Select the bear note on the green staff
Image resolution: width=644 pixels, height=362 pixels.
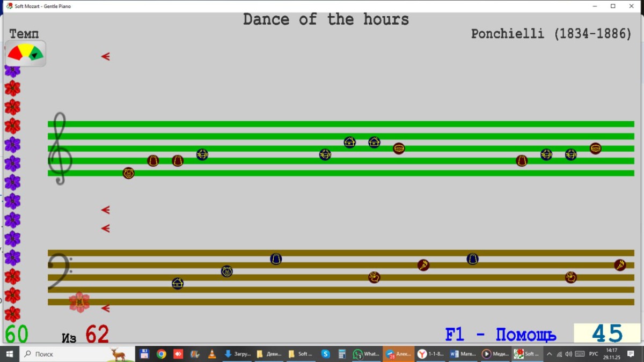pyautogui.click(x=128, y=173)
